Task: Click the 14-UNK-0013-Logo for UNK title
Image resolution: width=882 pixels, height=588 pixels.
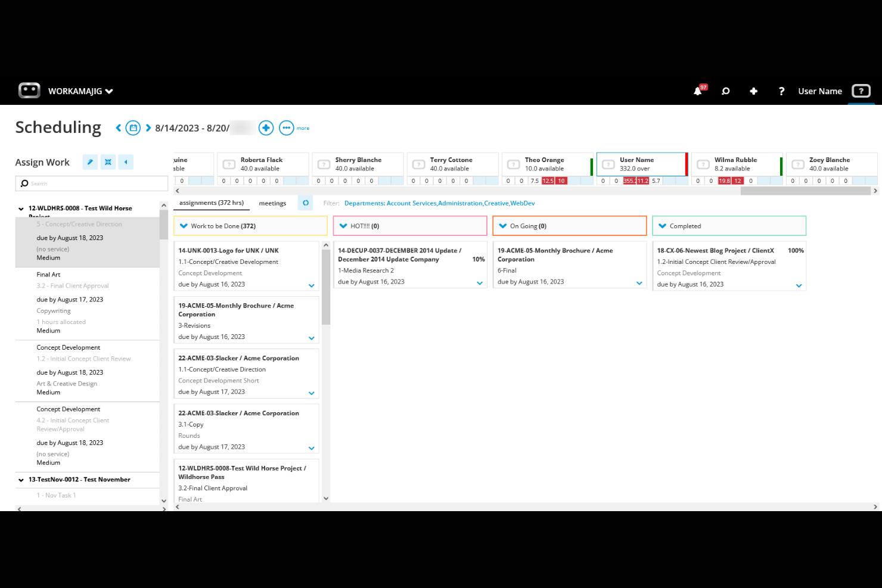Action: coord(228,251)
